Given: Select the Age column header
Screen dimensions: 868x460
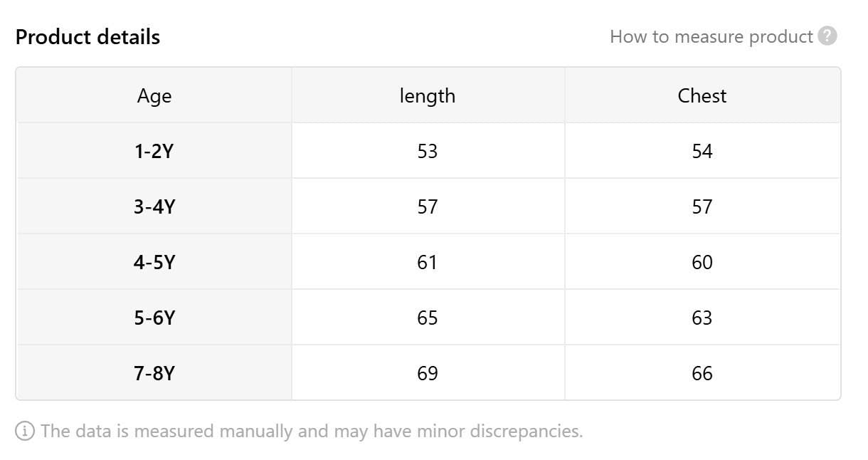Looking at the screenshot, I should click(154, 95).
